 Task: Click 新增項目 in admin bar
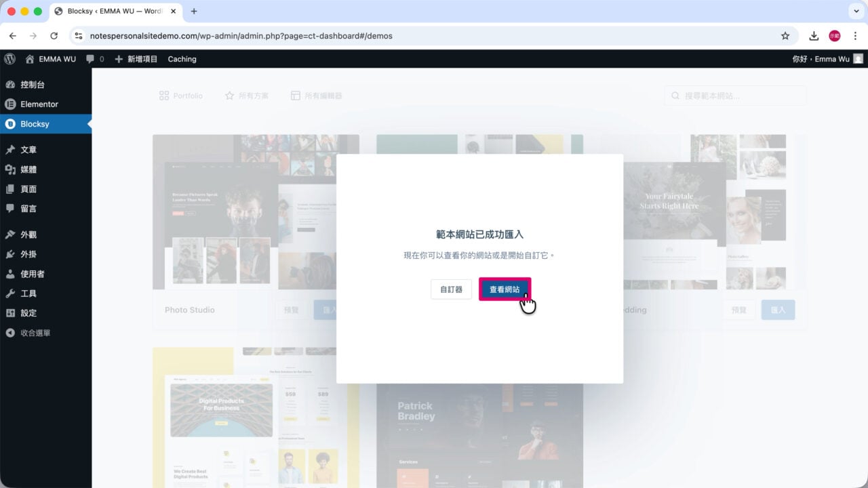(x=136, y=59)
